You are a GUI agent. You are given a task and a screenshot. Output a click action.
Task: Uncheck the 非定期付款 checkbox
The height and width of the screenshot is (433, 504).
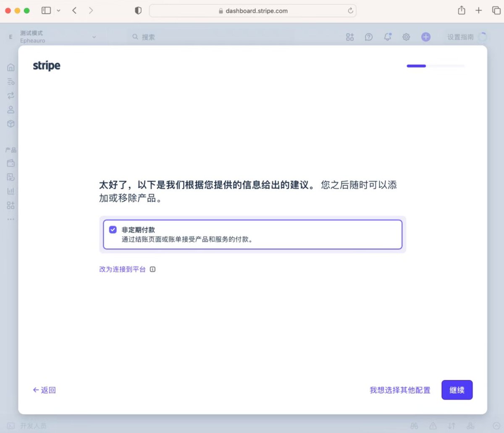coord(113,230)
